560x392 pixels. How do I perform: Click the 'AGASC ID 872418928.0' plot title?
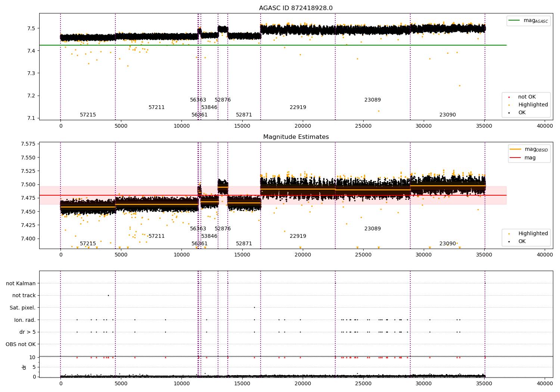click(296, 8)
